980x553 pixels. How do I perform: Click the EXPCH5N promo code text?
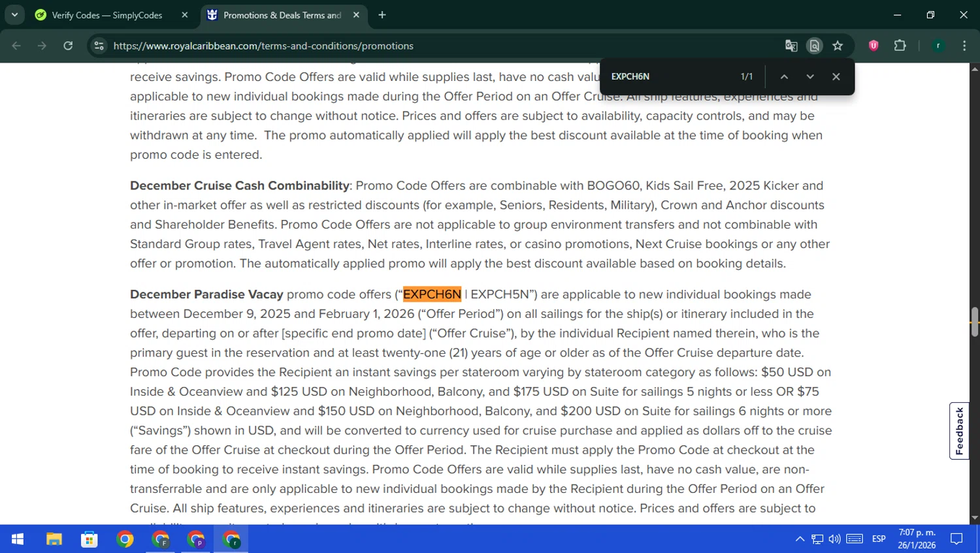click(500, 294)
